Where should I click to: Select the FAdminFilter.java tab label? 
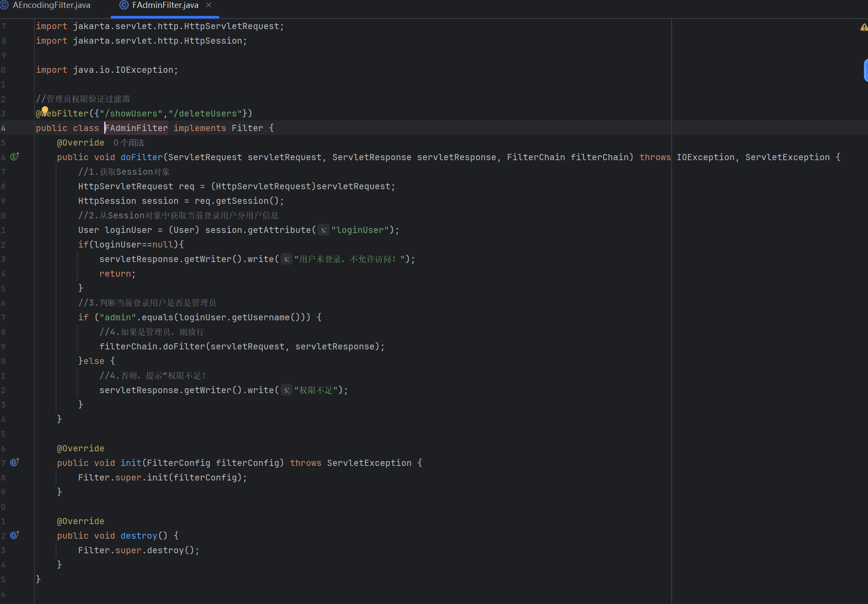click(x=165, y=5)
